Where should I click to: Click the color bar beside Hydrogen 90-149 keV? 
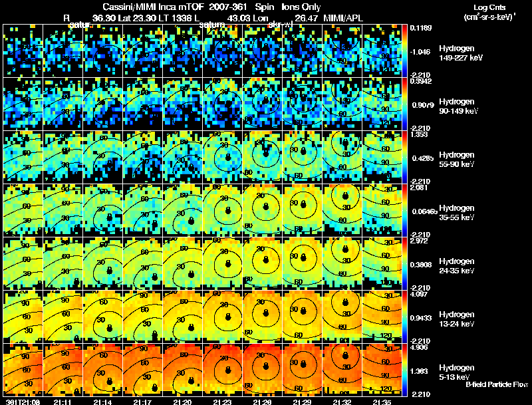coord(404,104)
